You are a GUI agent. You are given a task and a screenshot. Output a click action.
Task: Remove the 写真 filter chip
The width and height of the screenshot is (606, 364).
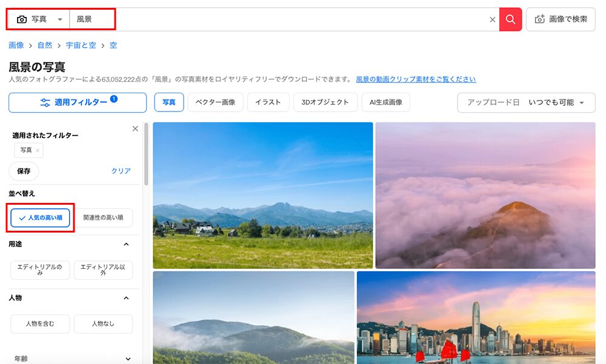coord(38,150)
